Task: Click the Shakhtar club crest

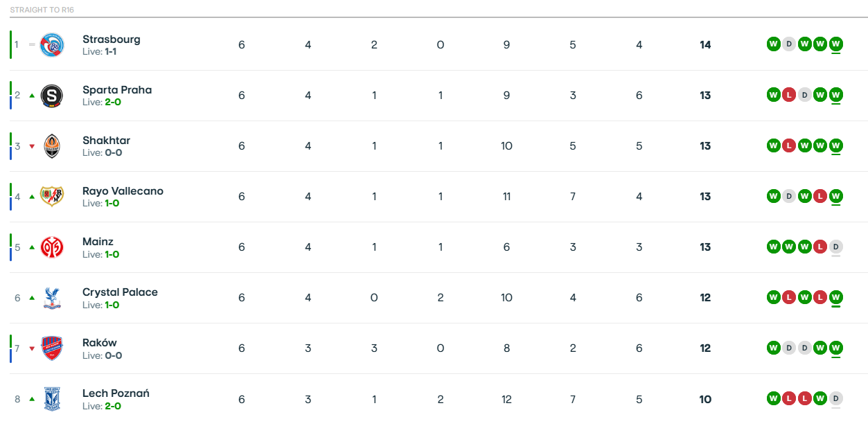Action: point(52,146)
